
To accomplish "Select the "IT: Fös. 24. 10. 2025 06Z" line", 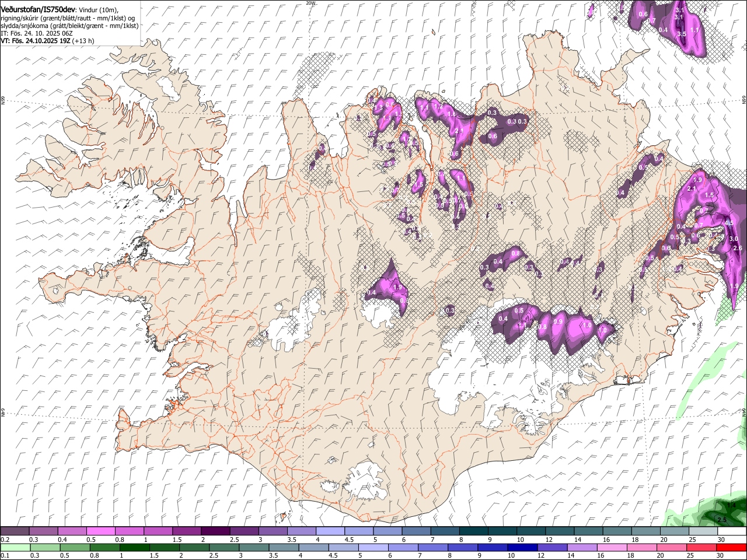I will pos(37,33).
